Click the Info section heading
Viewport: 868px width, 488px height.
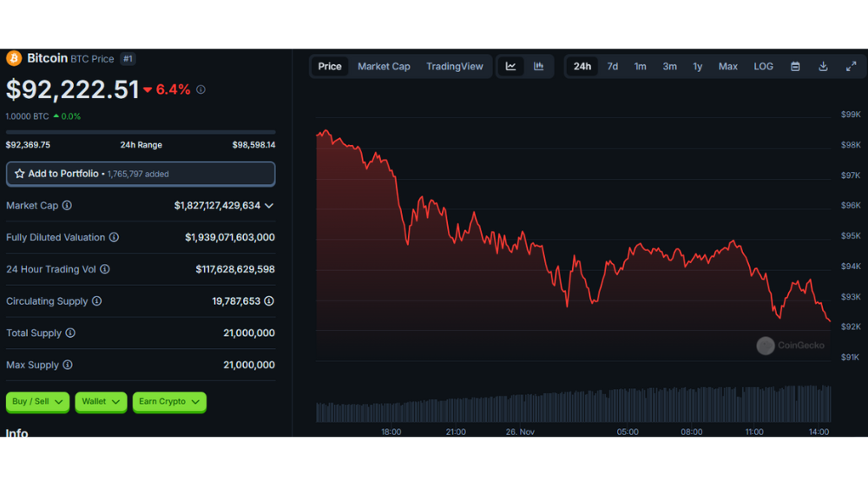pos(16,432)
